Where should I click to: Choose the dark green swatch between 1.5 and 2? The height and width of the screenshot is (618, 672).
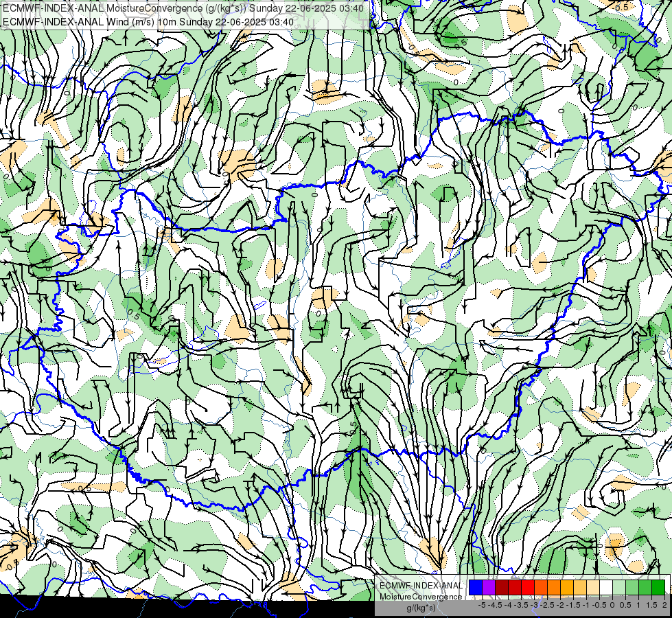[658, 588]
